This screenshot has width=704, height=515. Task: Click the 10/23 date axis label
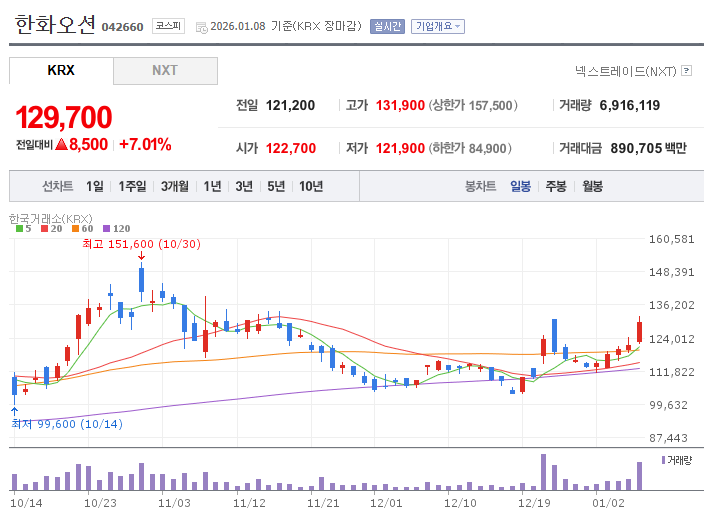[101, 503]
